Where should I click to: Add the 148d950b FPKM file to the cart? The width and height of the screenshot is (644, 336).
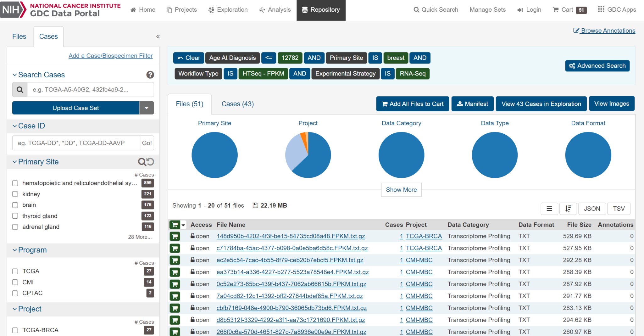click(175, 236)
